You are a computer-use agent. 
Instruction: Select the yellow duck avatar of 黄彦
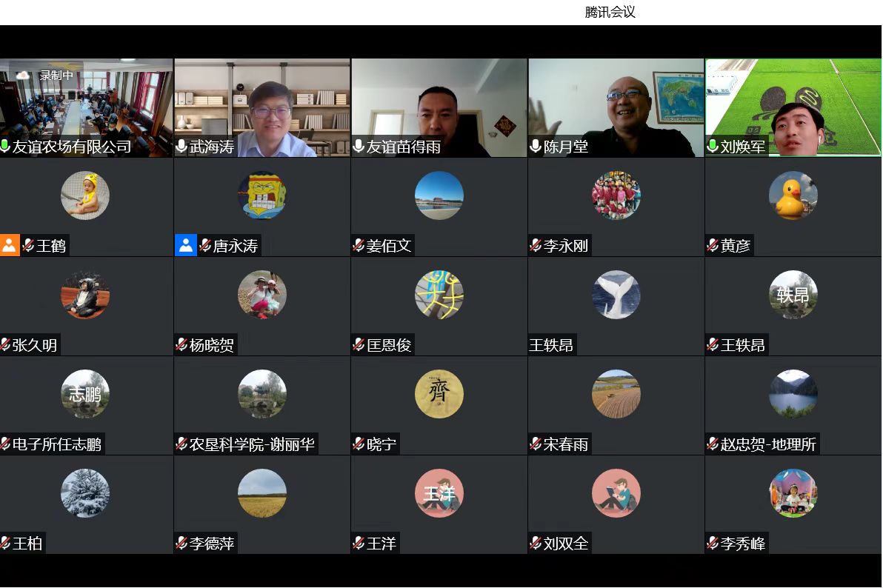point(793,196)
